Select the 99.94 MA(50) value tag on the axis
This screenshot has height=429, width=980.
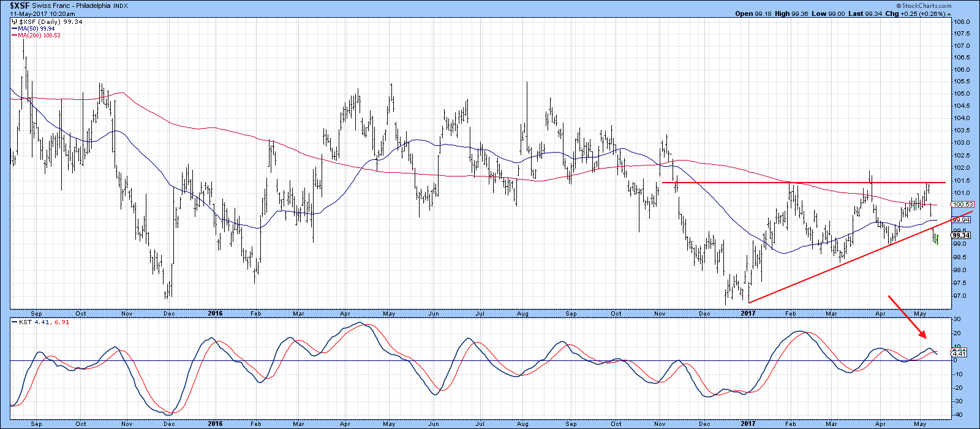(961, 220)
